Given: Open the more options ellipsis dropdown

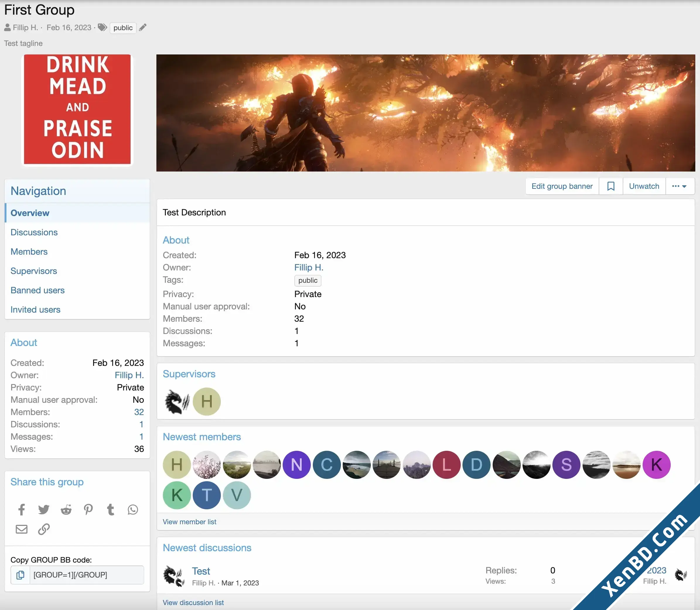Looking at the screenshot, I should (x=679, y=186).
